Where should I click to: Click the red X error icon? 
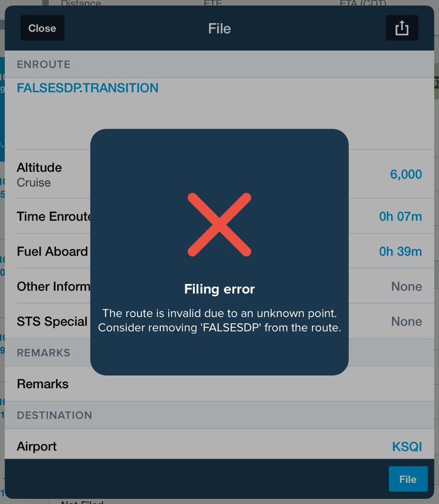coord(219,225)
